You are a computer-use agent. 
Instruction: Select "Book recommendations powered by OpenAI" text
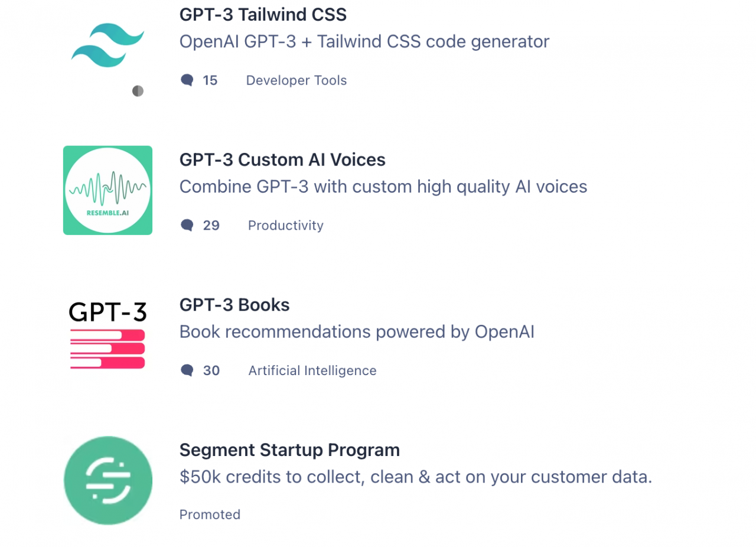point(356,332)
